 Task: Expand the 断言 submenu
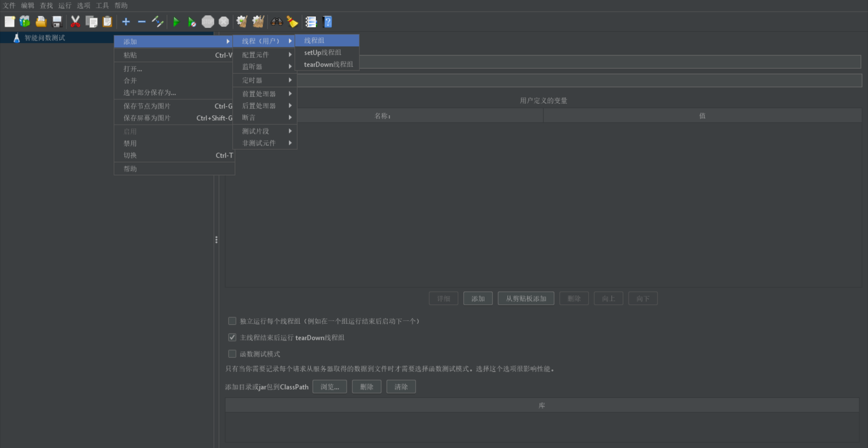tap(265, 117)
